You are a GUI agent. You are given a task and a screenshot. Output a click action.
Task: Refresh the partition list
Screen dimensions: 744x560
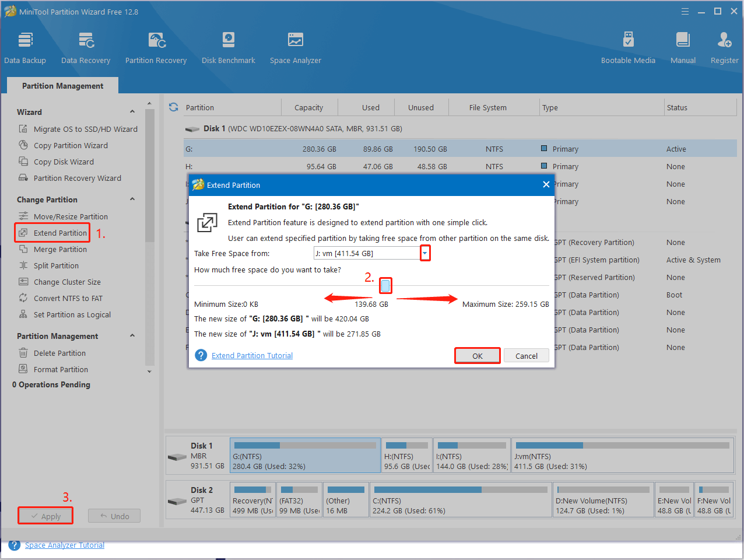coord(173,107)
